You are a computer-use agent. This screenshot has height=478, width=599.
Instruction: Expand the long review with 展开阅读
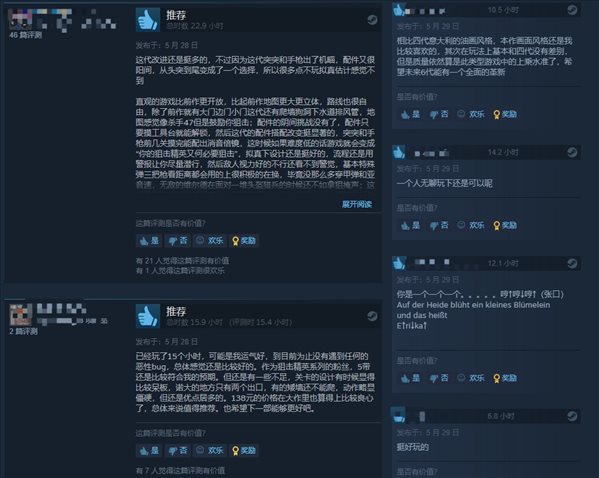356,204
